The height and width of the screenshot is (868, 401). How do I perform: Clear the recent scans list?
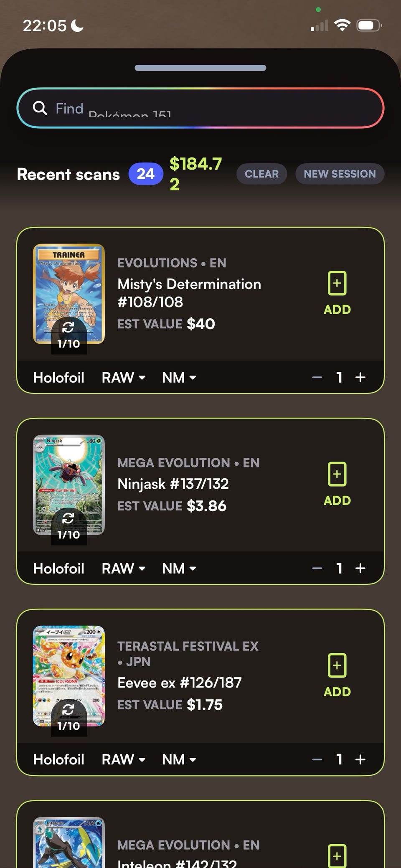pos(261,174)
